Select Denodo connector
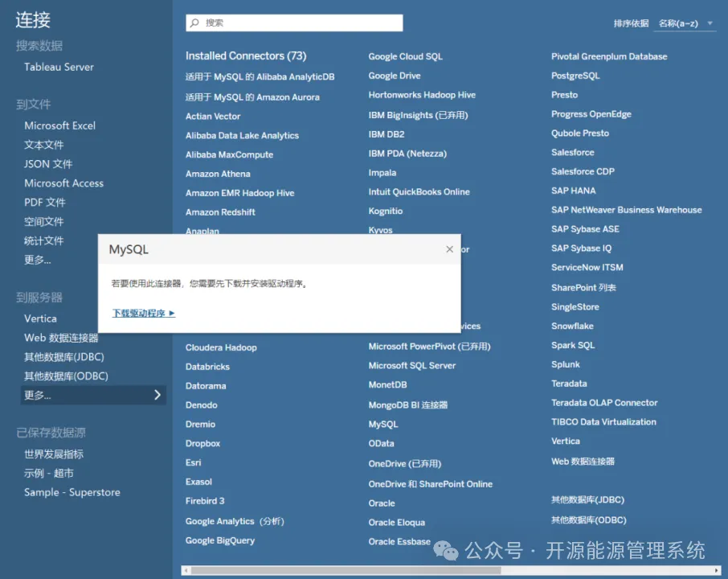The width and height of the screenshot is (728, 579). (202, 404)
